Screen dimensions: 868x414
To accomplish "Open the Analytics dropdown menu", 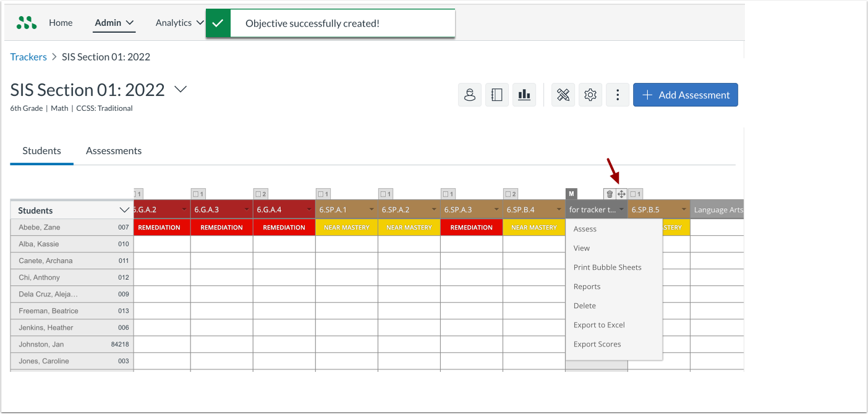I will click(179, 23).
